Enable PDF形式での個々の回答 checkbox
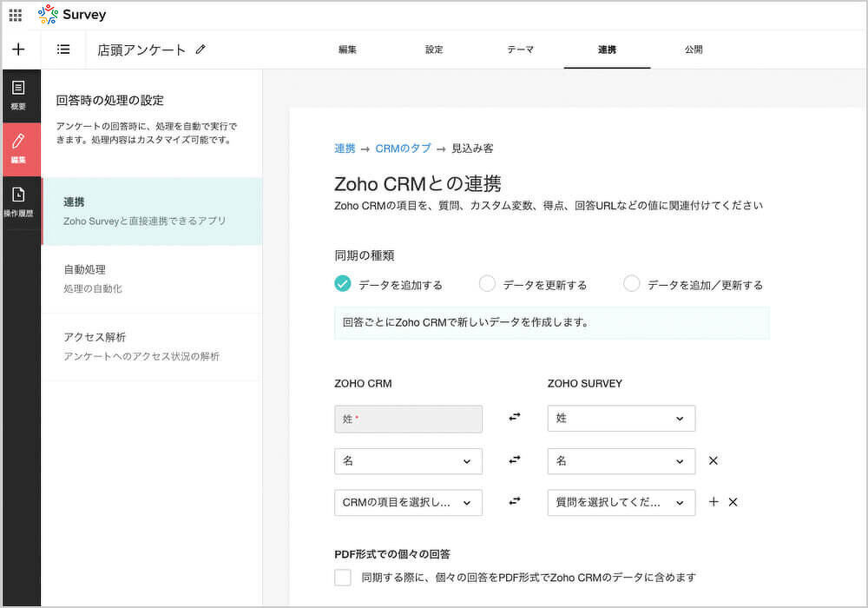Image resolution: width=868 pixels, height=608 pixels. (x=343, y=578)
